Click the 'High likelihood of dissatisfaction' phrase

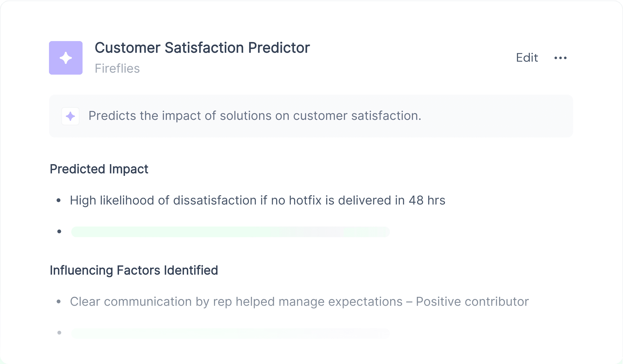tap(163, 200)
